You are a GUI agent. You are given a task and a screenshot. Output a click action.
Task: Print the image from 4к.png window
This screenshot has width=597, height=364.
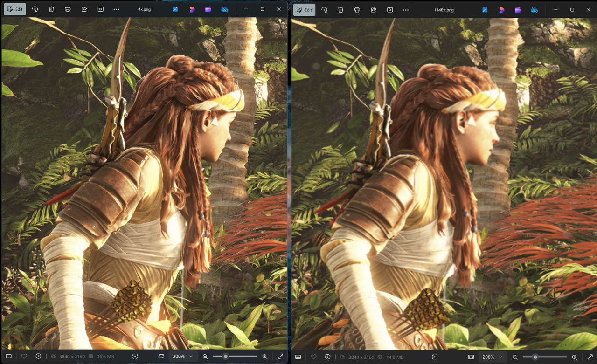tap(68, 9)
